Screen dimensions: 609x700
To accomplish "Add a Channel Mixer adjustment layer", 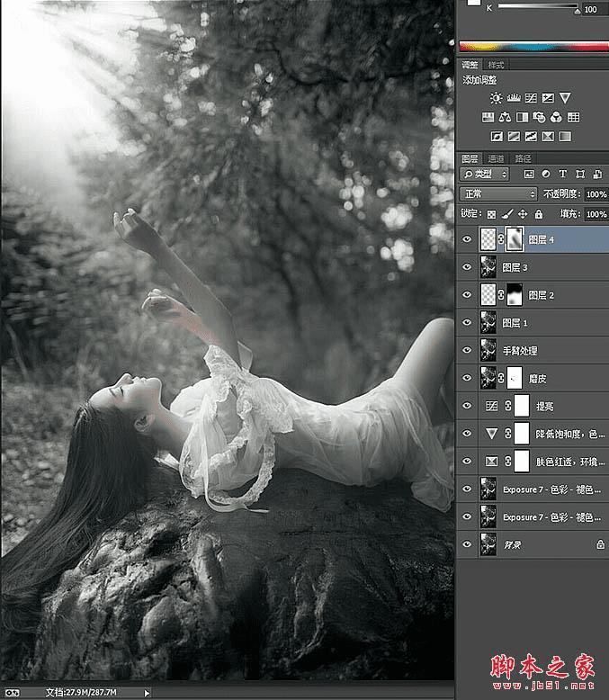I will 556,117.
